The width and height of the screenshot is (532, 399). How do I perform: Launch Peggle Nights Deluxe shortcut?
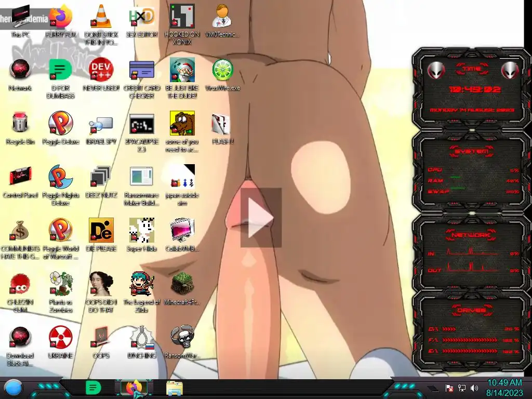61,186
